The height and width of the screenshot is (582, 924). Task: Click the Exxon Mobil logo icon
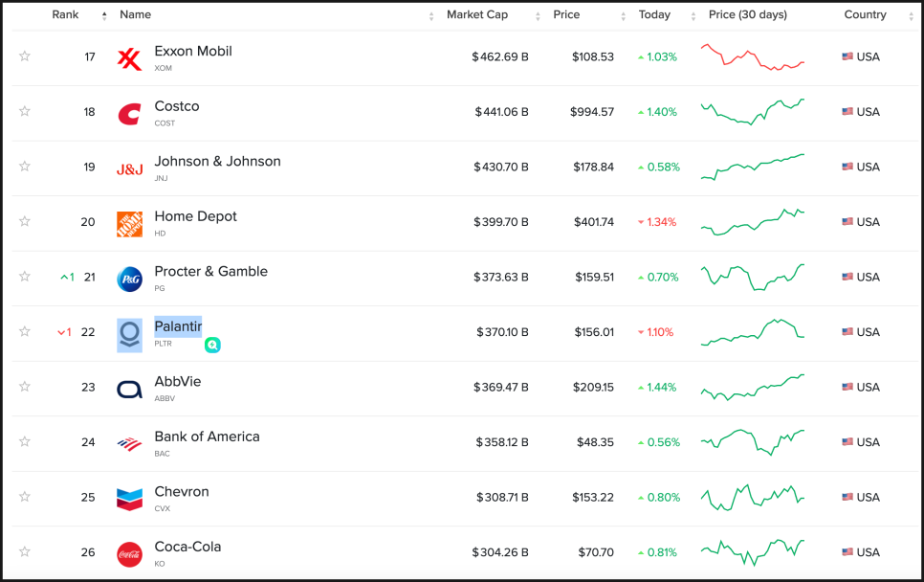click(130, 59)
